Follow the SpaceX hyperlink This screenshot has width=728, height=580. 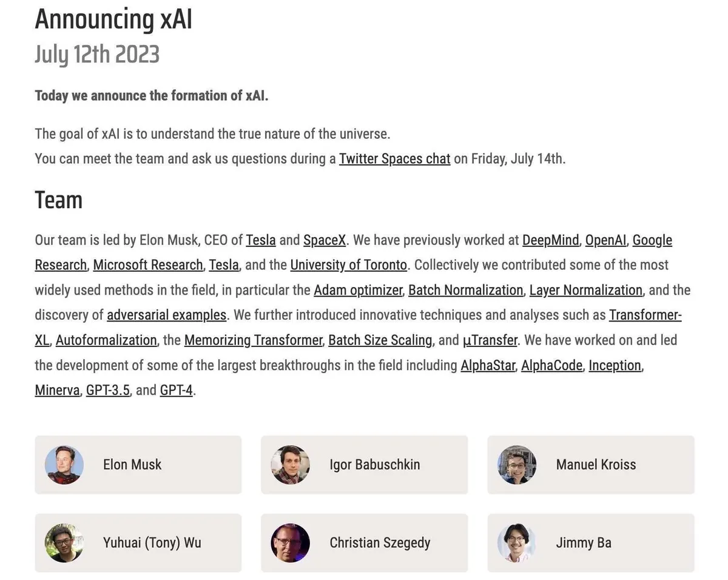(325, 240)
